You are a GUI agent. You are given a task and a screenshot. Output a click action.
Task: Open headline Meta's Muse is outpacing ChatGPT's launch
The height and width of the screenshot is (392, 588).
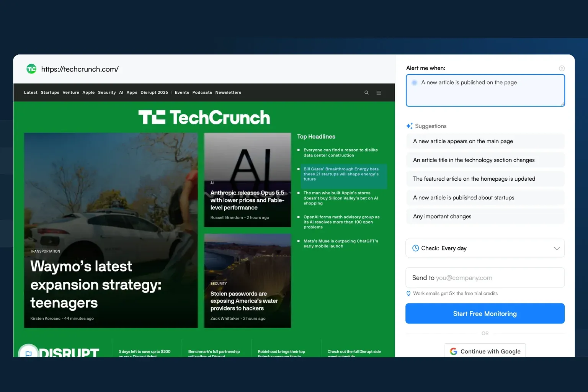(x=341, y=243)
